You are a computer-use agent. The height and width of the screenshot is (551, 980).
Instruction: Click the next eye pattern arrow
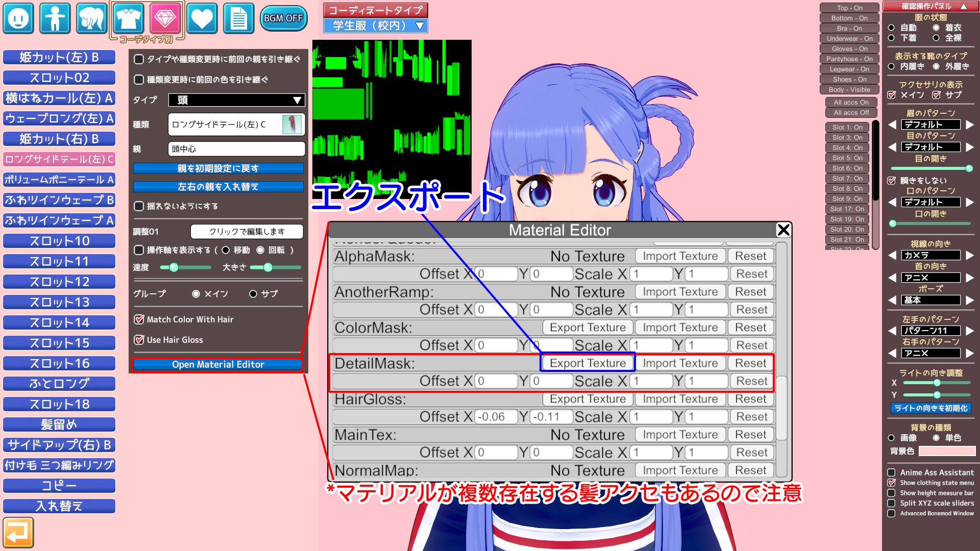970,147
